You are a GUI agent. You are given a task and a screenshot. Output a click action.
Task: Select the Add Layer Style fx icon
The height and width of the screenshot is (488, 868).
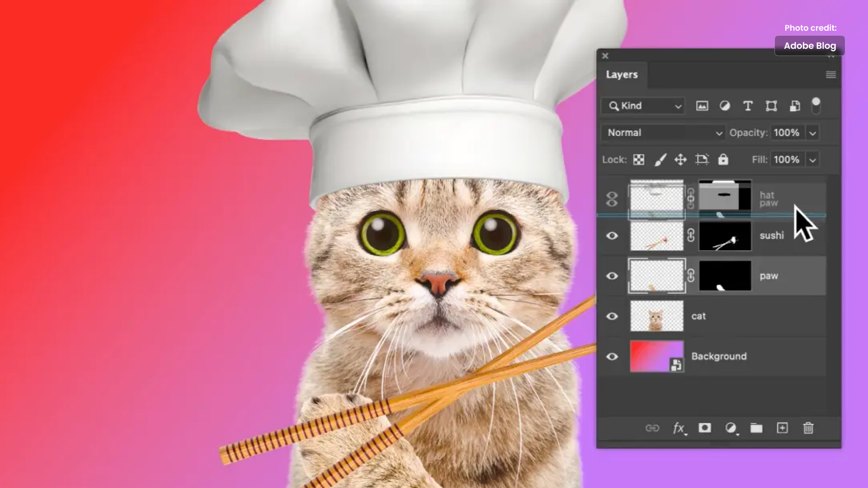point(679,428)
